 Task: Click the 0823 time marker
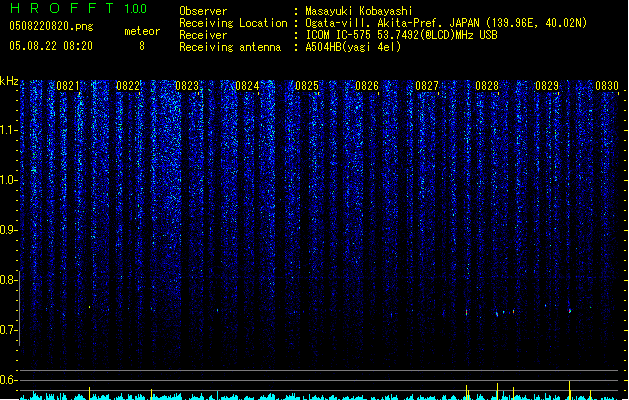(x=187, y=86)
